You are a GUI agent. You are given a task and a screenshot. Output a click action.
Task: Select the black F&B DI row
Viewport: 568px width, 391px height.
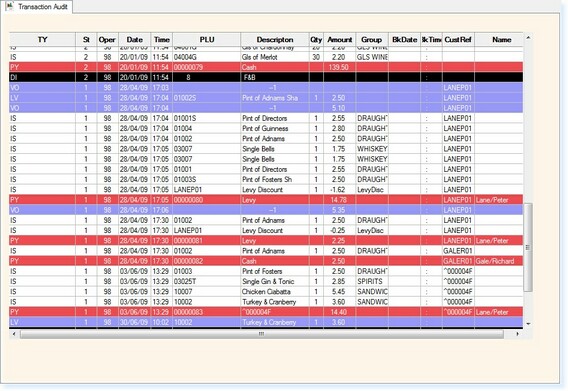tap(266, 77)
